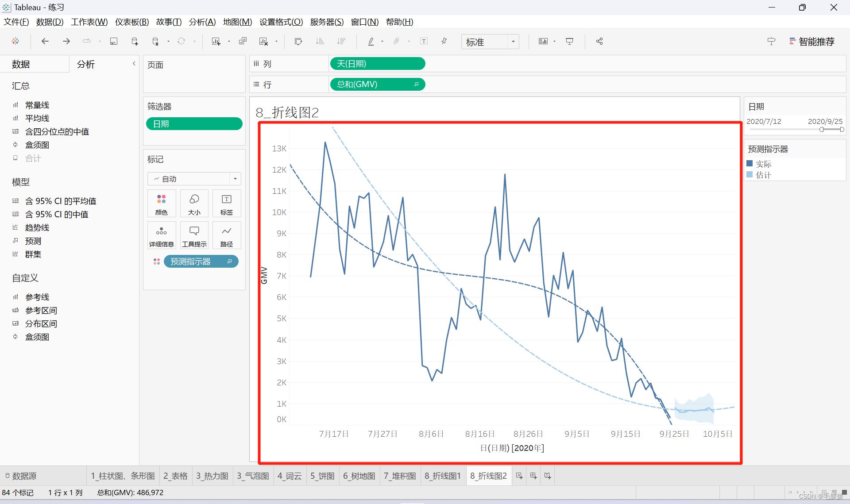Click the new dashboard tab icon at bottom
850x504 pixels.
(x=533, y=476)
